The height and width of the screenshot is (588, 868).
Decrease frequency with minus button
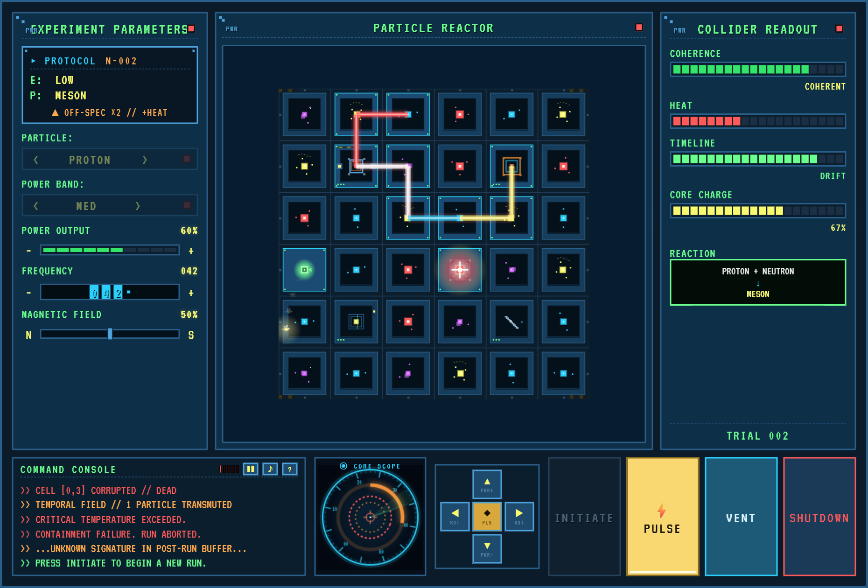[29, 293]
